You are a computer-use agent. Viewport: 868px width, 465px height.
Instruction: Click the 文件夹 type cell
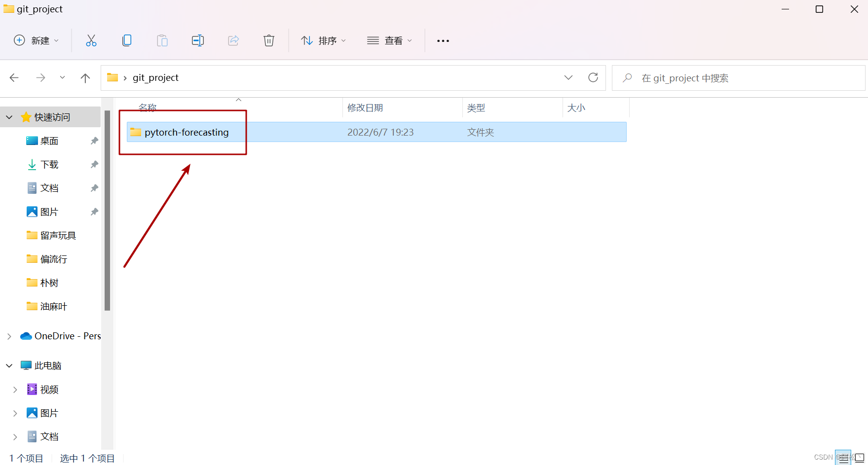[x=481, y=132]
